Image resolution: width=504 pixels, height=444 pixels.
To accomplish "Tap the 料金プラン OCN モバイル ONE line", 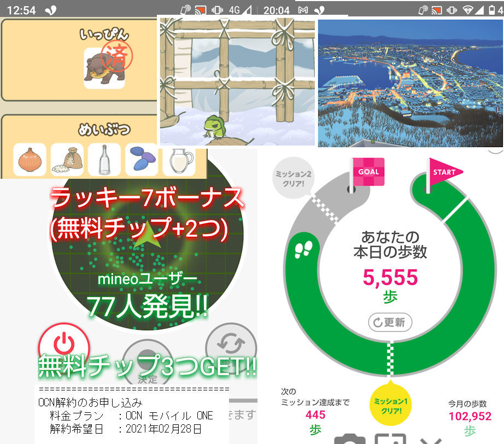I will click(131, 416).
